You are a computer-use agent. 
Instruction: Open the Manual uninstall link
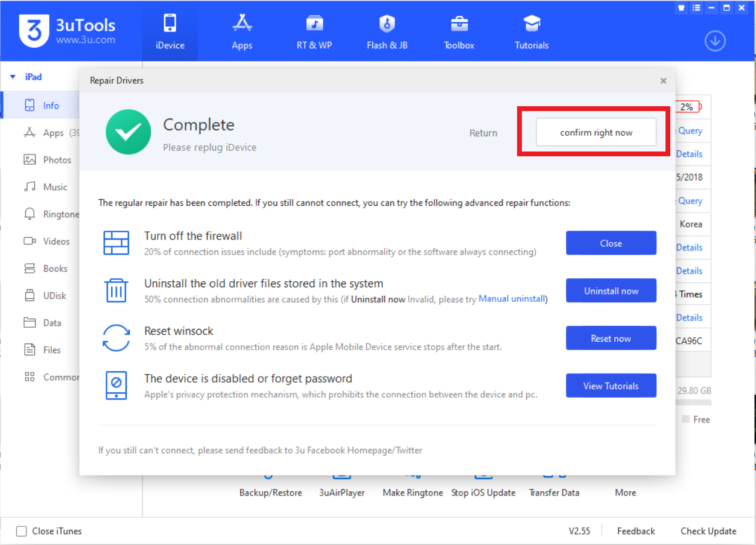click(512, 299)
